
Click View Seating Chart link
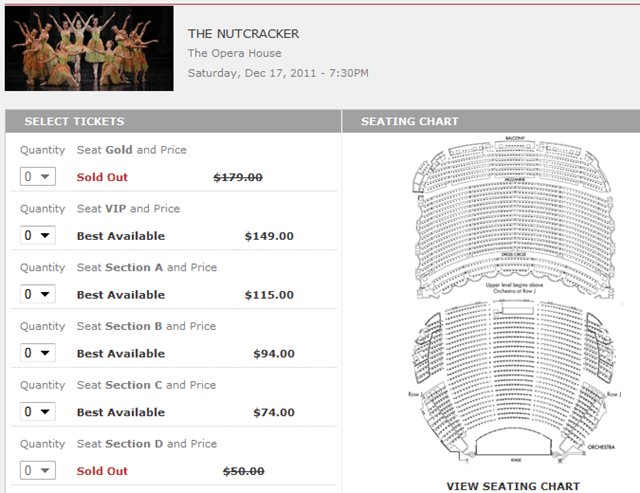pyautogui.click(x=513, y=486)
